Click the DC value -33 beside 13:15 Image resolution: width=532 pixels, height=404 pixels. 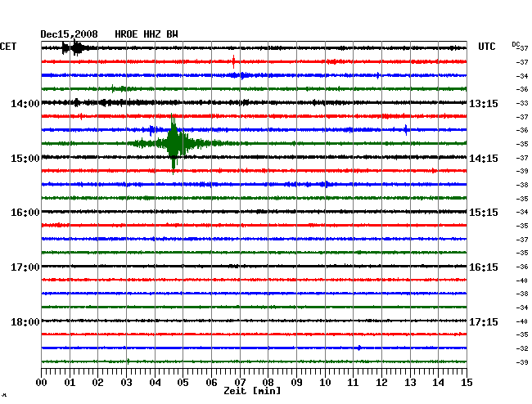[x=522, y=103]
